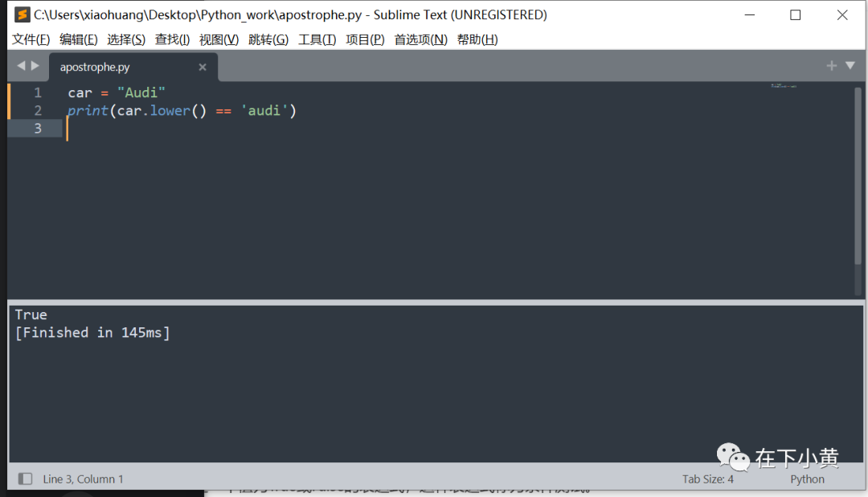Open the 视图(V) menu
Image resolution: width=868 pixels, height=497 pixels.
pyautogui.click(x=219, y=39)
